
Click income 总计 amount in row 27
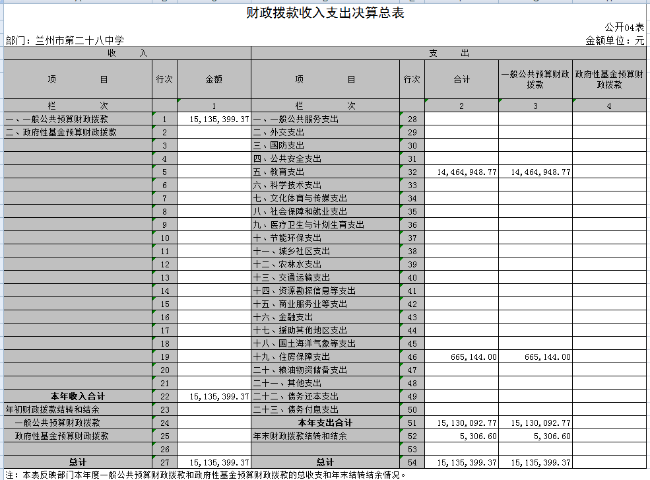(214, 462)
